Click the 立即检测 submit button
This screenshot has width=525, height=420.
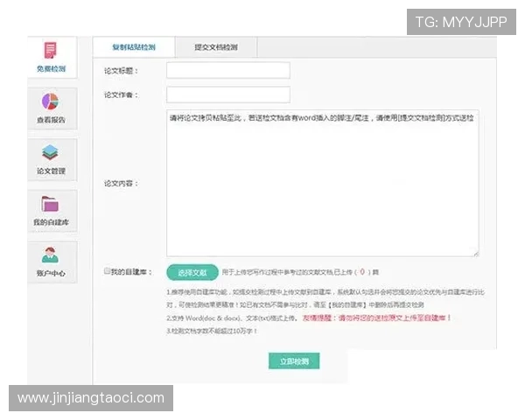point(294,361)
